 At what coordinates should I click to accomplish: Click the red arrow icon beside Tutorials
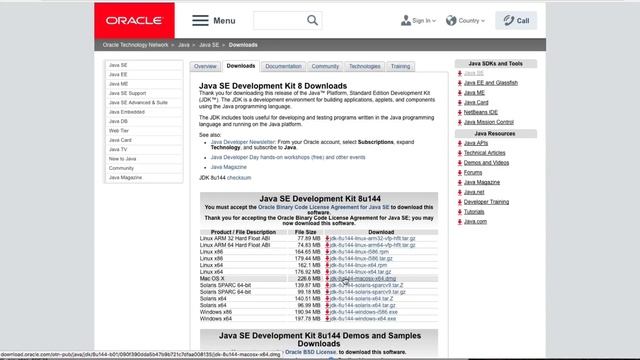point(460,212)
